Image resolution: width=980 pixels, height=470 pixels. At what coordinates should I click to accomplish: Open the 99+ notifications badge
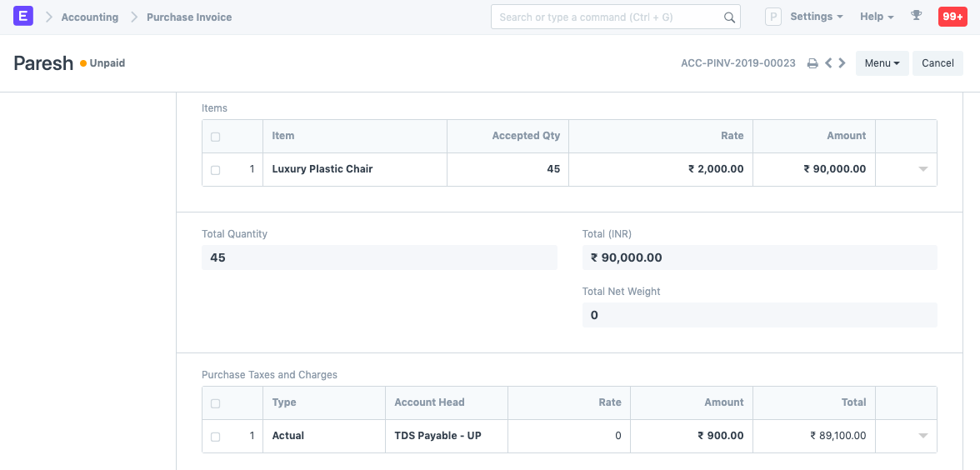[x=952, y=17]
